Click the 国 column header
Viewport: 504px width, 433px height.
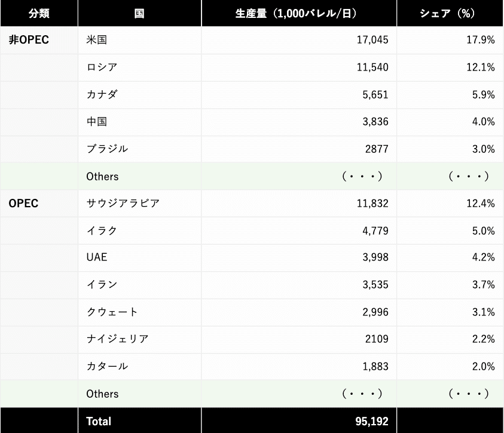point(139,13)
